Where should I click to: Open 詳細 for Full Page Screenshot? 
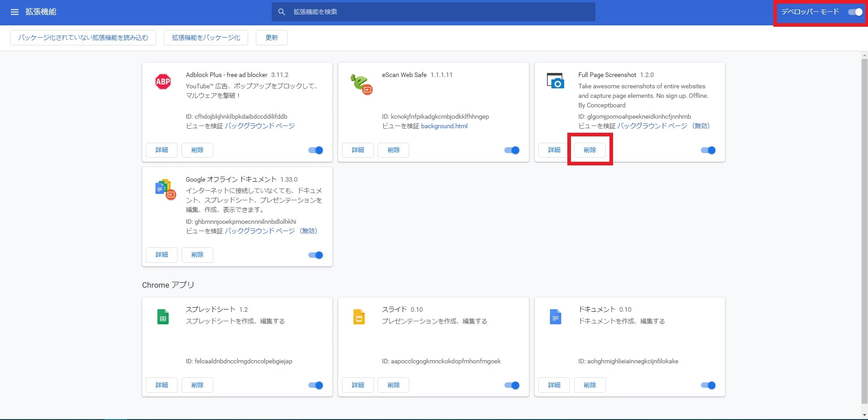(x=554, y=150)
